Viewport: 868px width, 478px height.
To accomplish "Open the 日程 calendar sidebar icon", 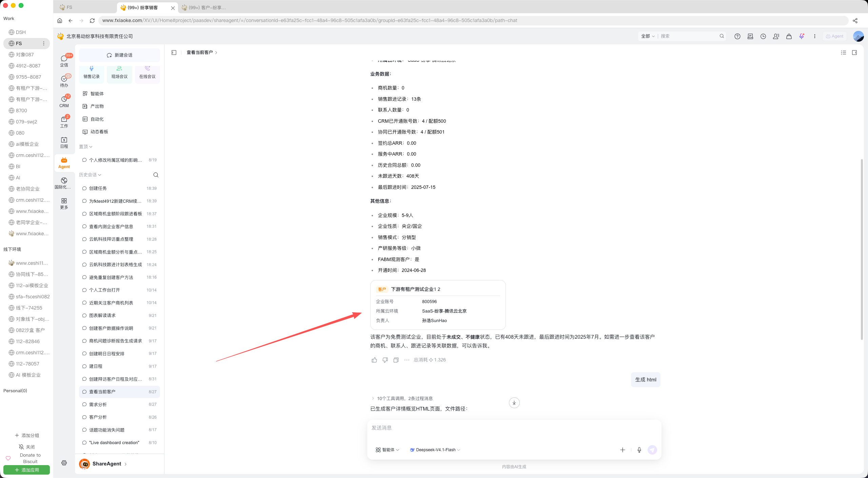I will coord(64,142).
